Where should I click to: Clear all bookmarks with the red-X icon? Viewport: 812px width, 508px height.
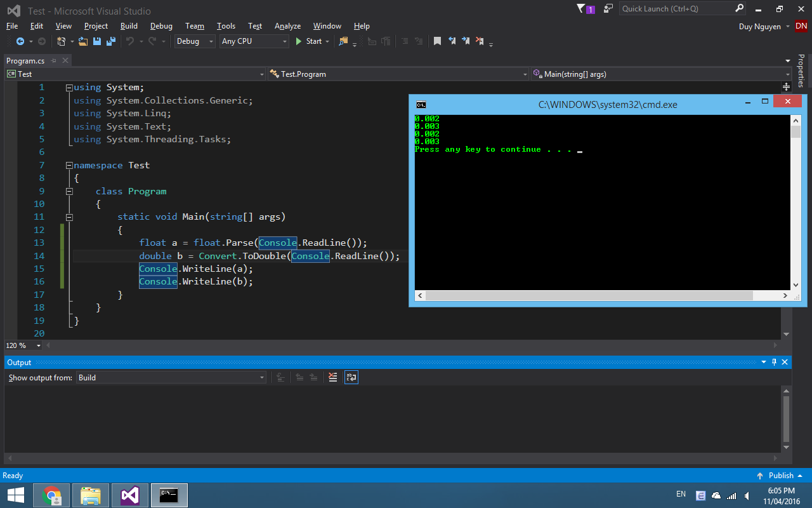[x=480, y=41]
